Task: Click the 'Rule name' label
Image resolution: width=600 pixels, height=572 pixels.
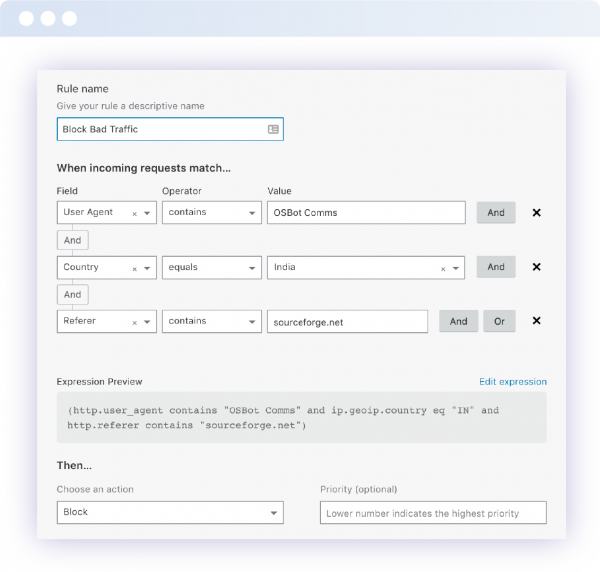Action: click(83, 89)
